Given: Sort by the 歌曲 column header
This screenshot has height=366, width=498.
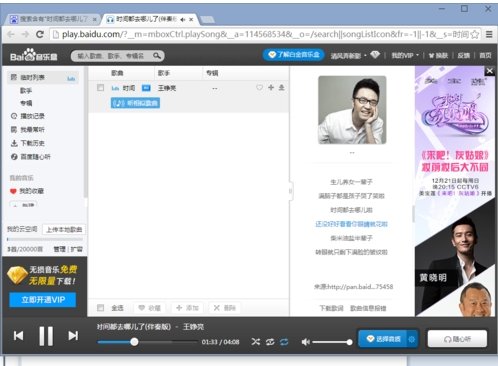Looking at the screenshot, I should click(117, 73).
